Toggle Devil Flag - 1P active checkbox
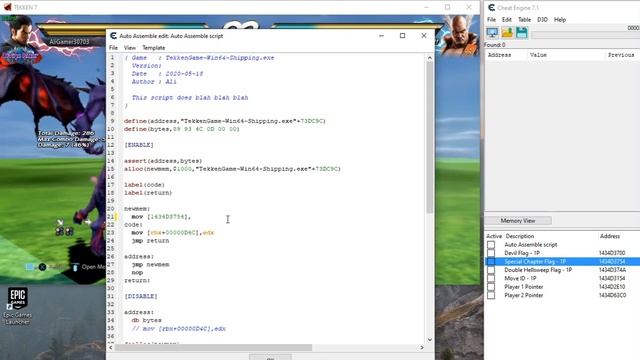This screenshot has width=640, height=360. [491, 253]
